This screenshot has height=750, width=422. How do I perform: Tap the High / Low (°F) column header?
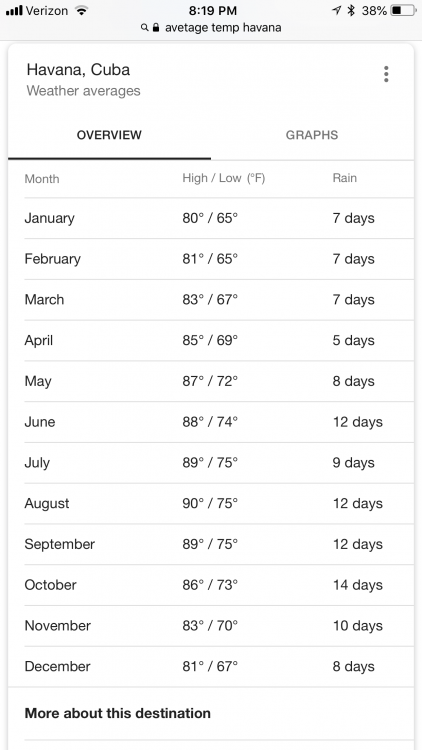coord(223,178)
